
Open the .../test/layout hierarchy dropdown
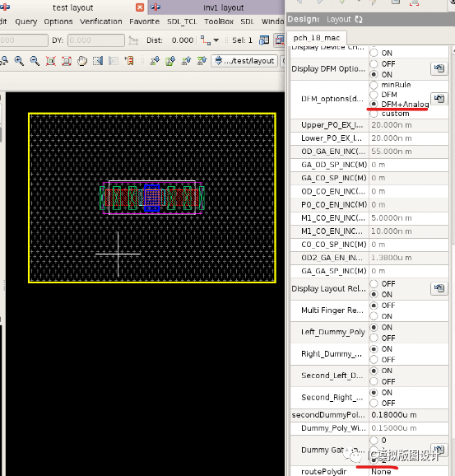click(x=244, y=61)
